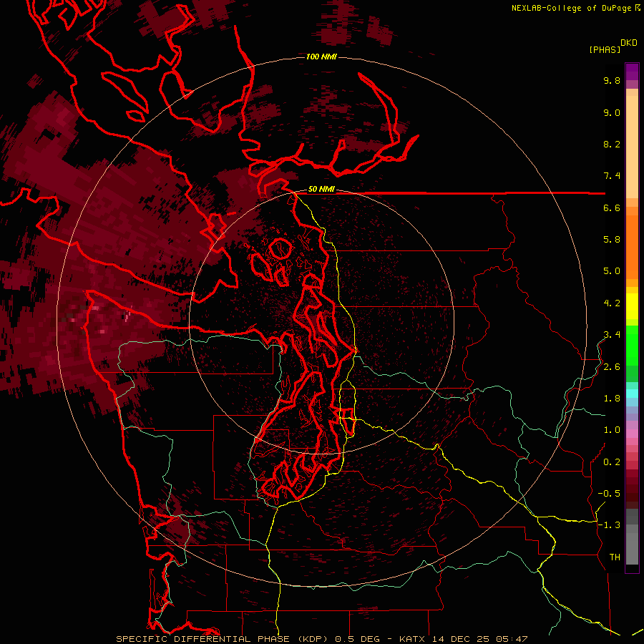Viewport: 644px width, 644px height.
Task: Click the yellow band of the color bar
Action: (x=632, y=306)
